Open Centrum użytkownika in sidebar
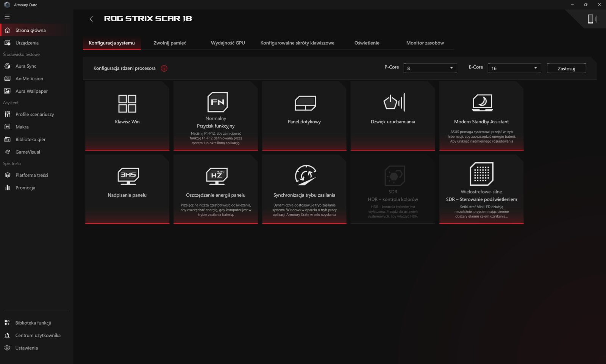Screen dimensions: 606x364 37,336
